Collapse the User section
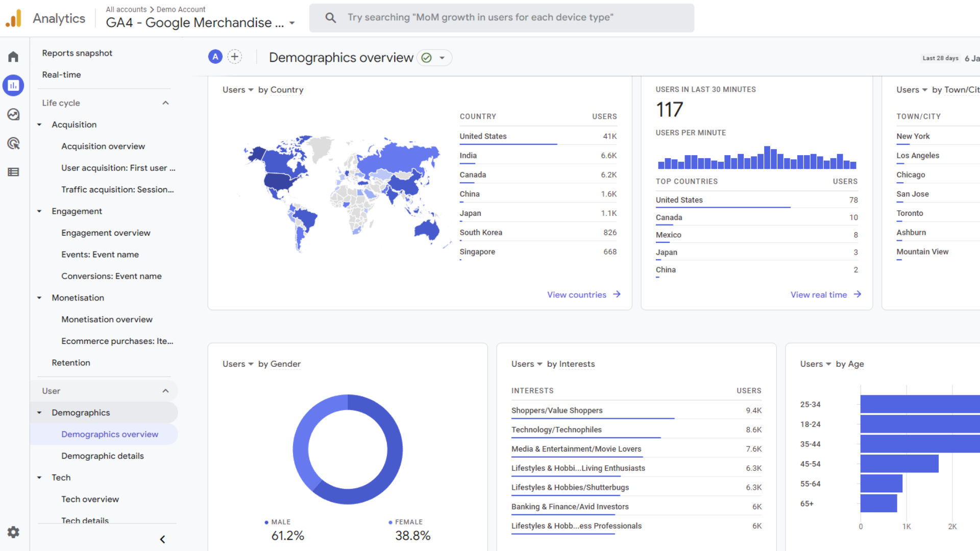Screen dimensions: 980x551 pyautogui.click(x=165, y=391)
